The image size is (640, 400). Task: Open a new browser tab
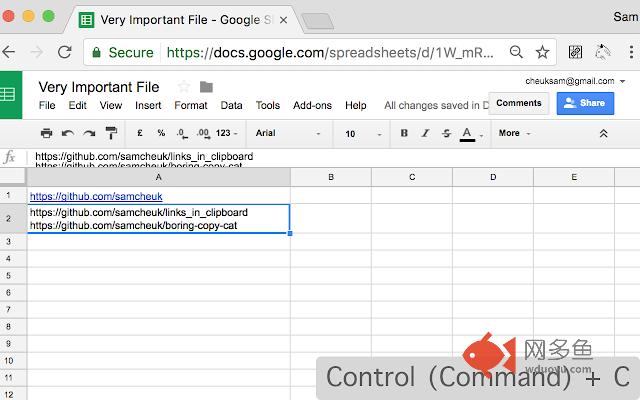click(318, 21)
